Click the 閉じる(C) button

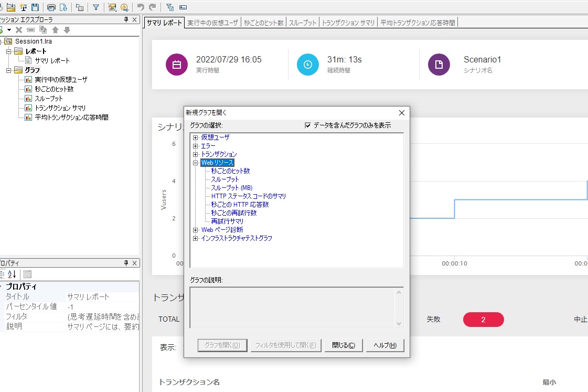pos(344,345)
